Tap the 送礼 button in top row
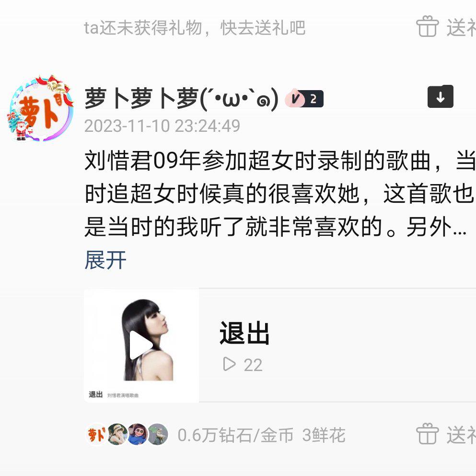The image size is (476, 476). [x=461, y=27]
